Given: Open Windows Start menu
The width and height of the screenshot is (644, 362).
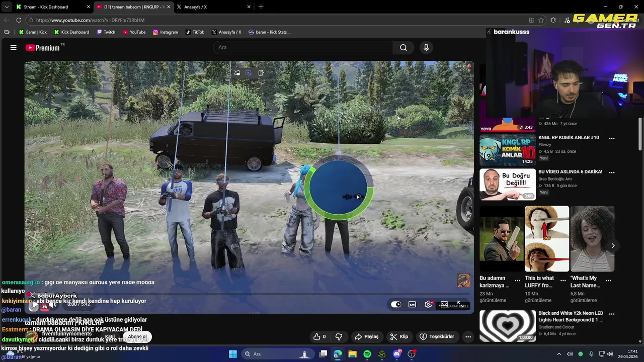Looking at the screenshot, I should tap(233, 354).
